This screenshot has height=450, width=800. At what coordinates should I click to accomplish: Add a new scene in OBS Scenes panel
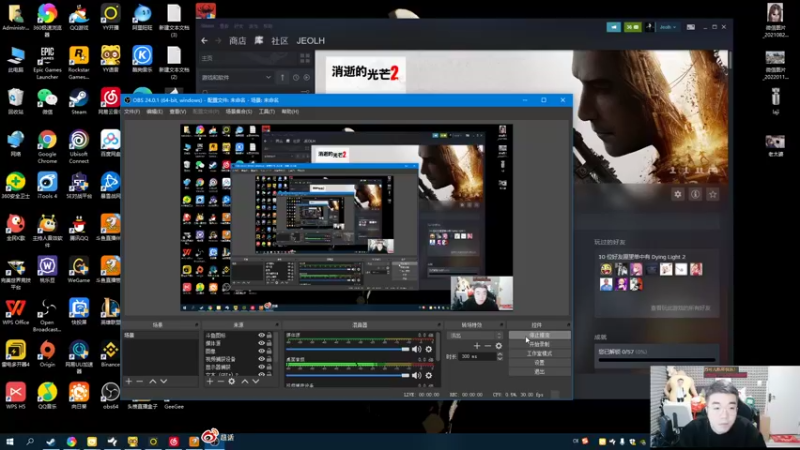(129, 381)
